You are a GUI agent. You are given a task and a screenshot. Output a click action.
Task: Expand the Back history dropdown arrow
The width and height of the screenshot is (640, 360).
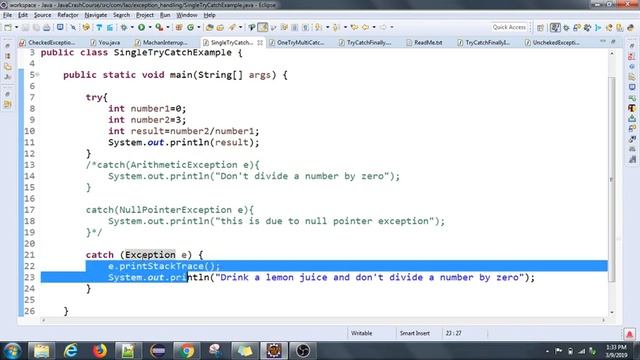374,27
